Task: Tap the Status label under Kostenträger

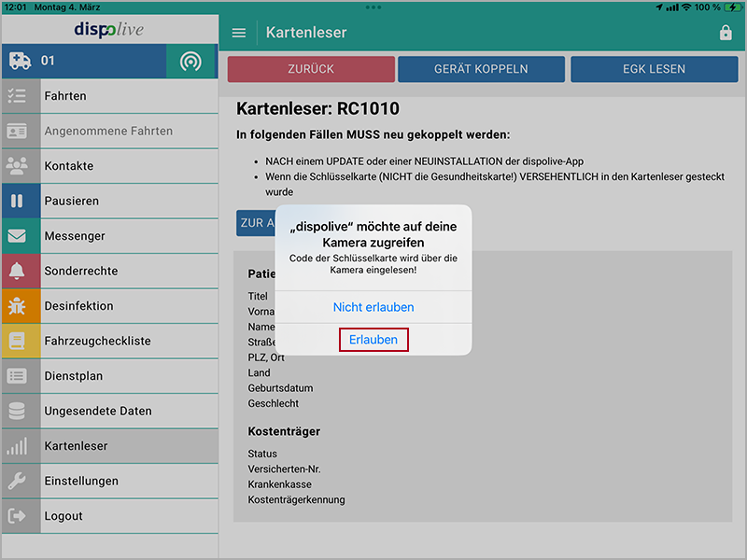Action: pyautogui.click(x=262, y=454)
